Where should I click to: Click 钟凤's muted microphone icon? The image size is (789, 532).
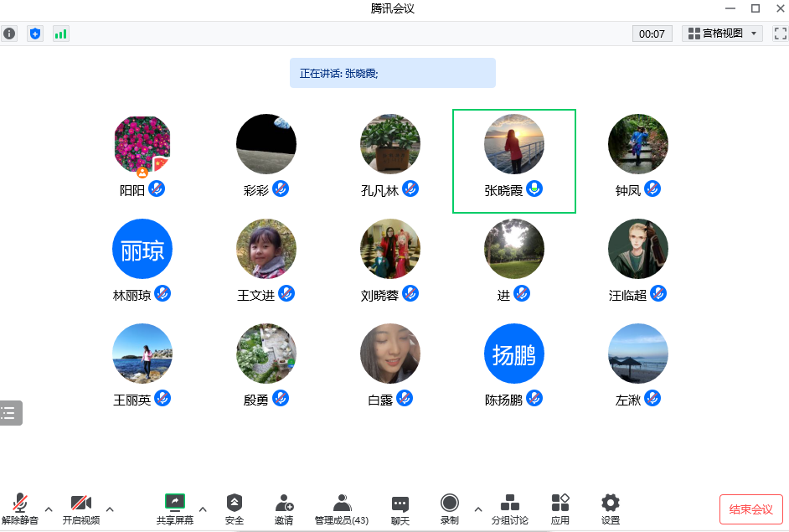pos(652,189)
